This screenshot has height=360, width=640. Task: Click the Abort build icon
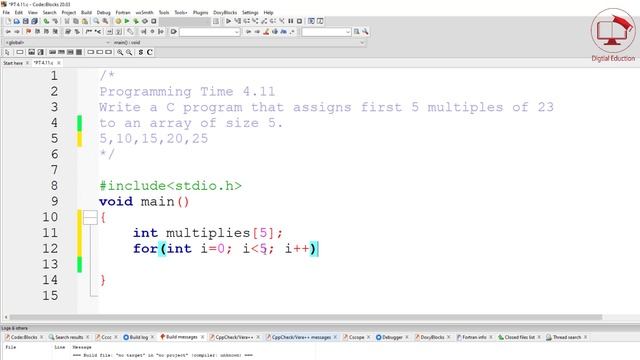point(154,21)
